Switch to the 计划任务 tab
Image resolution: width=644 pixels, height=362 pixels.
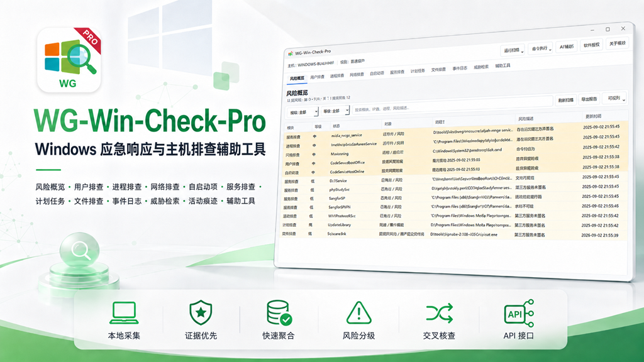tap(418, 71)
